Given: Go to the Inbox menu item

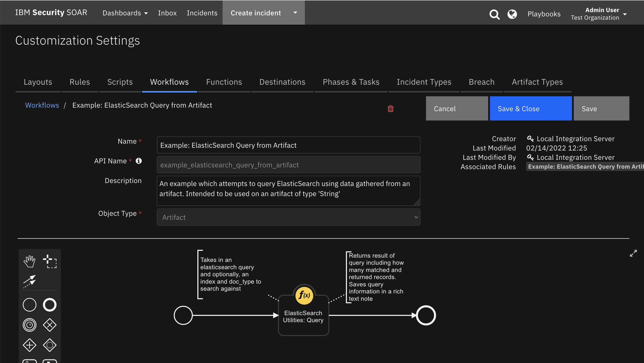Looking at the screenshot, I should click(167, 13).
